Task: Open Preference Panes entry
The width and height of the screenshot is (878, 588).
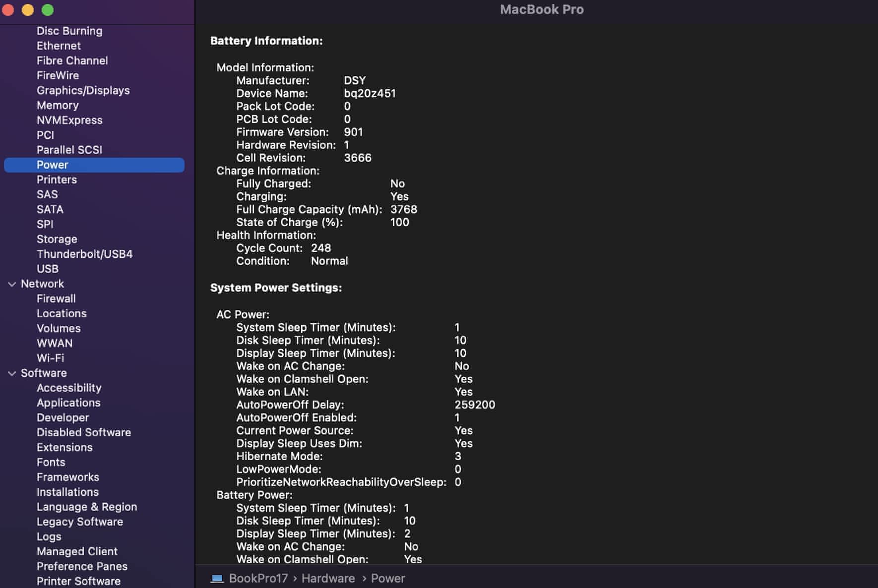Action: 82,566
